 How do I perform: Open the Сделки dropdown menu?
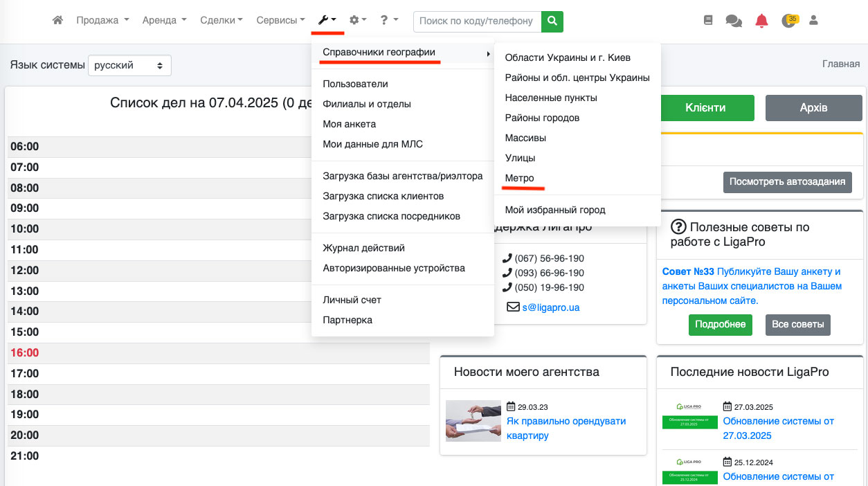[221, 21]
